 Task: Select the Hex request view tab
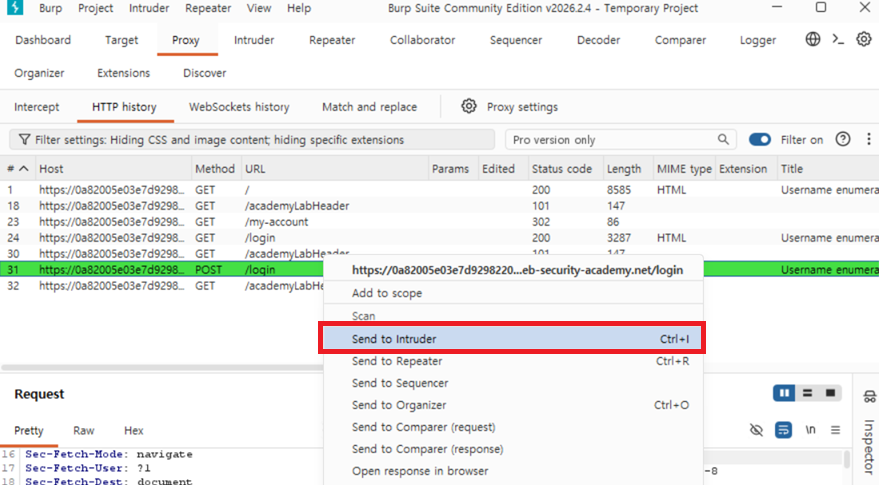click(x=133, y=431)
